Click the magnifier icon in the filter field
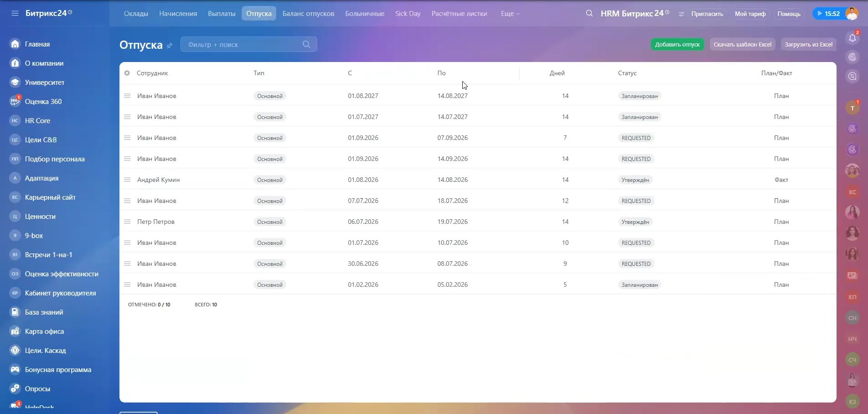 pos(306,44)
